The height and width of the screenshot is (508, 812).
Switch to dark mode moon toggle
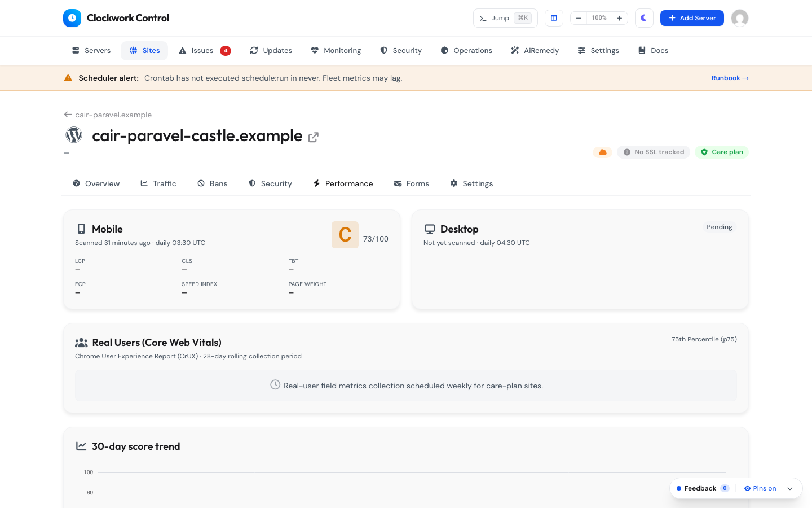[x=644, y=18]
